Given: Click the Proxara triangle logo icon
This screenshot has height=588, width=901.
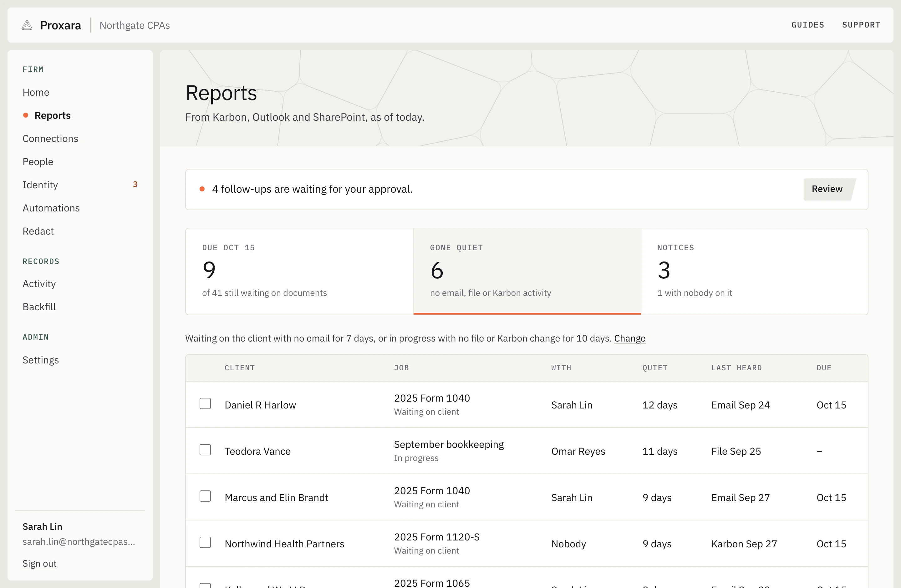Looking at the screenshot, I should point(27,25).
